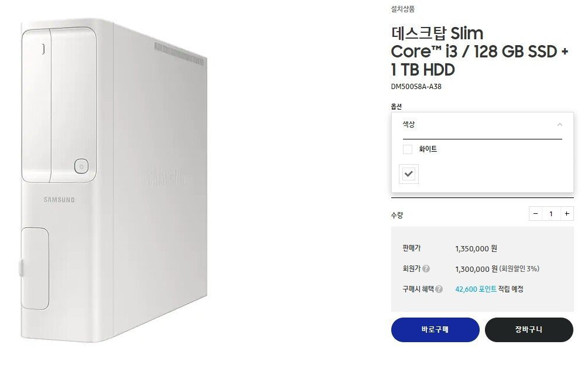Image resolution: width=588 pixels, height=382 pixels.
Task: Open the 42,600 포인트 link
Action: pyautogui.click(x=476, y=289)
